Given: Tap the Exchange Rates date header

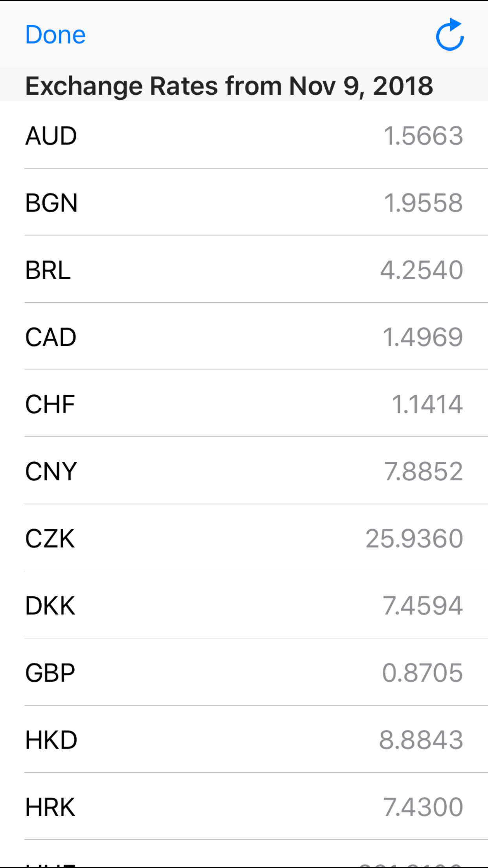Looking at the screenshot, I should click(x=229, y=86).
